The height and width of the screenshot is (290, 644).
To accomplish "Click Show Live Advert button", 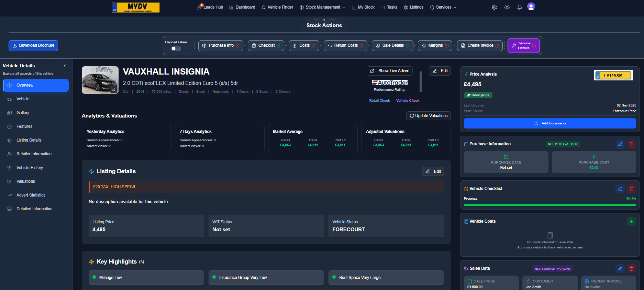I will click(390, 71).
